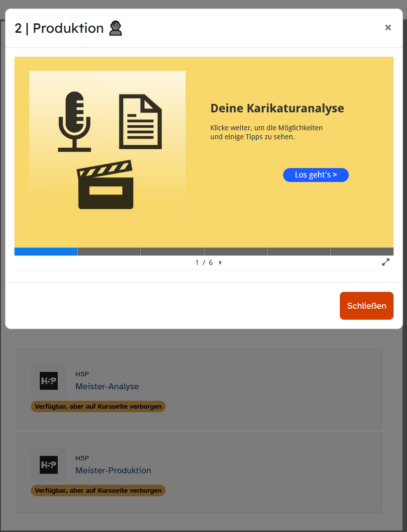This screenshot has height=532, width=407.
Task: Click the microphone icon in the slide
Action: [75, 121]
